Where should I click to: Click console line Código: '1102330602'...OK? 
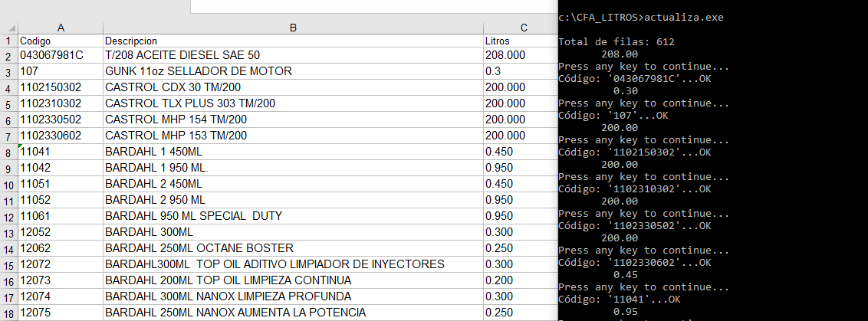(635, 263)
